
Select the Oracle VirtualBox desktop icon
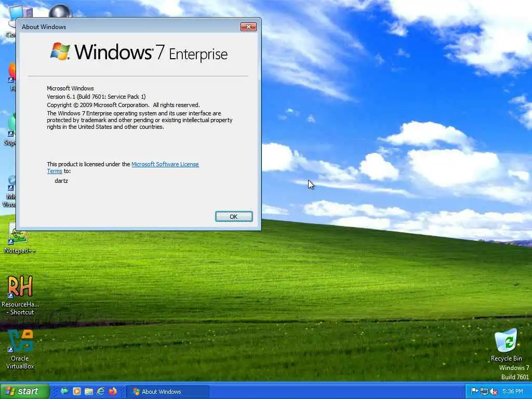tap(20, 350)
